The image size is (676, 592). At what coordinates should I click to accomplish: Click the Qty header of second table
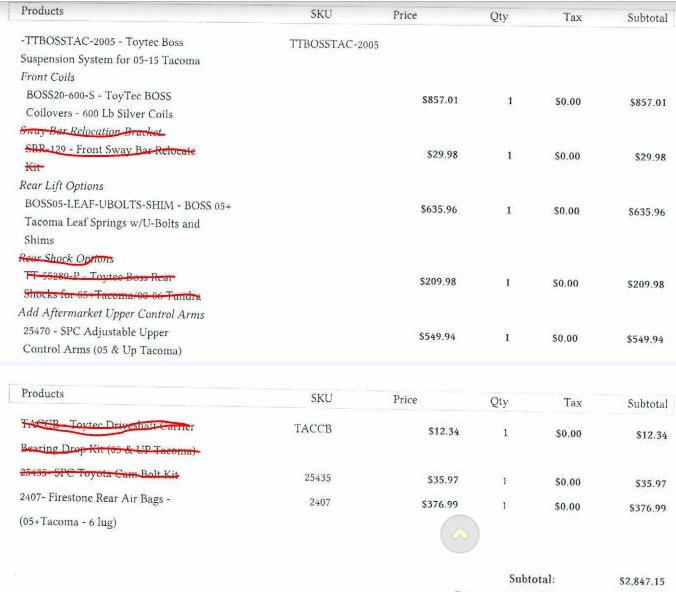(499, 402)
